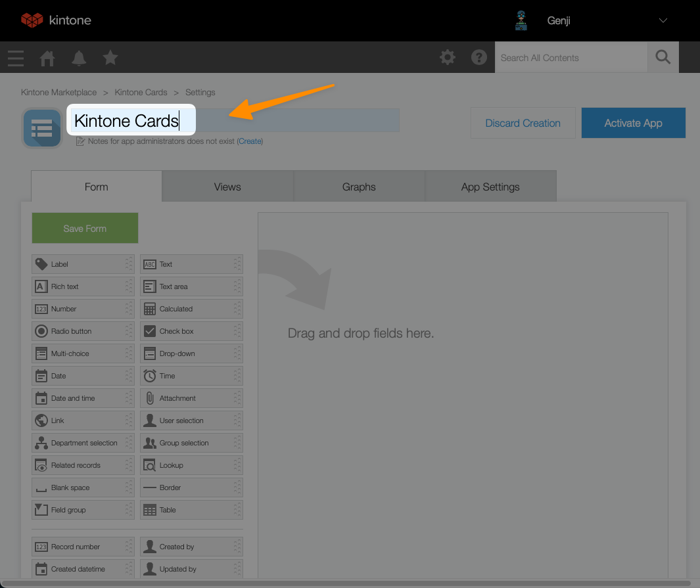Click the Save Form button
Screen dimensions: 700x588
85,228
